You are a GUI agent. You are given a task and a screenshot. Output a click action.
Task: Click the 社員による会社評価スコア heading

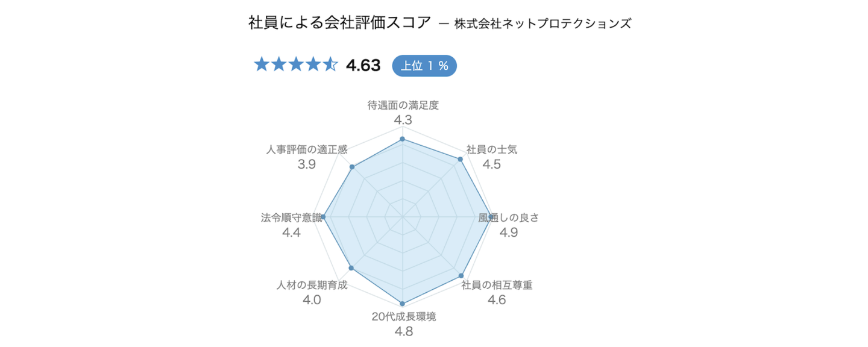(340, 23)
